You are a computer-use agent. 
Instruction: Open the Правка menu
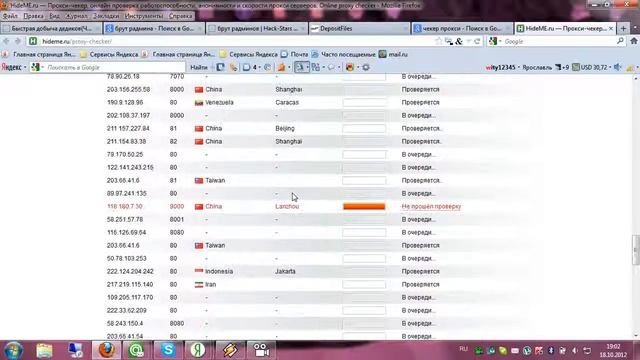(33, 16)
